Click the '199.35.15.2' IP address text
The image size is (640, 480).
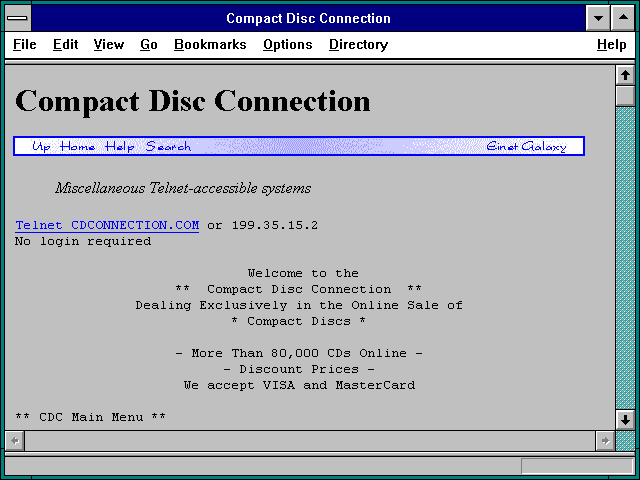tap(275, 225)
